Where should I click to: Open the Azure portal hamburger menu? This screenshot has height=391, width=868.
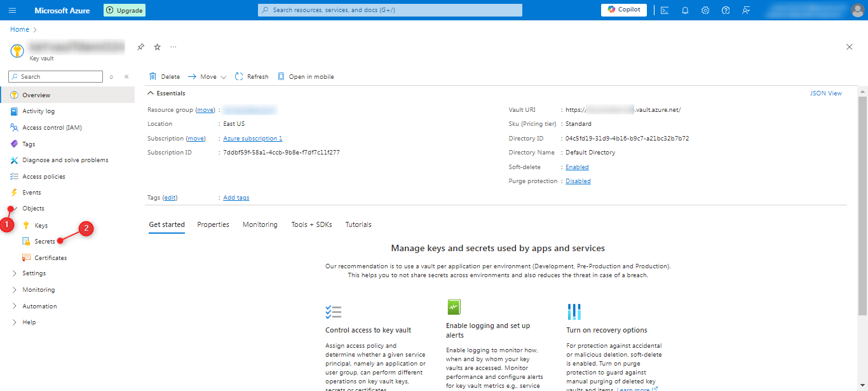point(13,10)
